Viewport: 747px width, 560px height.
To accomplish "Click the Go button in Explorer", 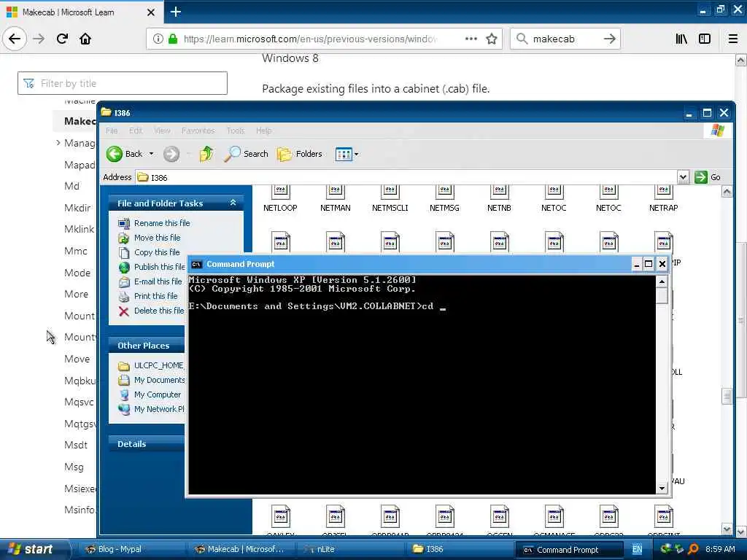I will (x=708, y=177).
